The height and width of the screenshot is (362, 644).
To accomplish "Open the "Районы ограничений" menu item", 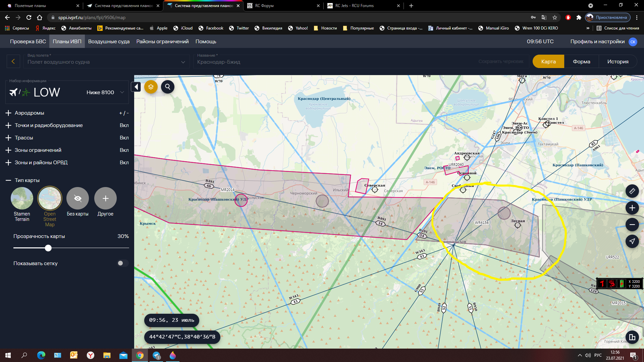I will (x=162, y=42).
